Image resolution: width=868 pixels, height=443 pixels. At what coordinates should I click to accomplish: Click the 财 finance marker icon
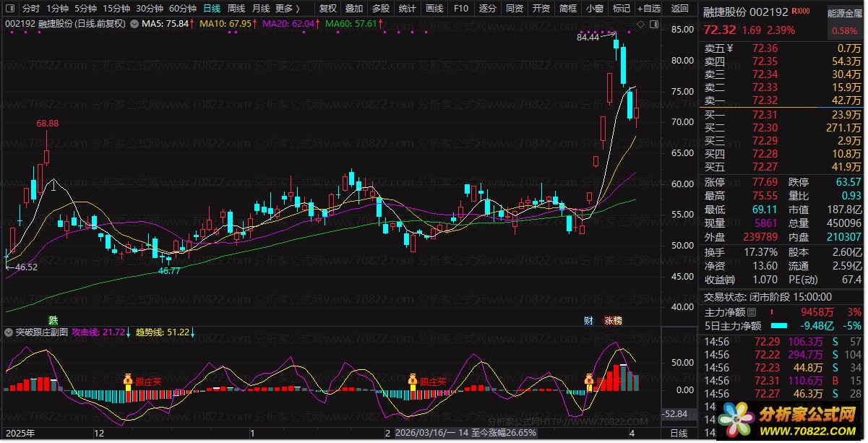click(589, 320)
